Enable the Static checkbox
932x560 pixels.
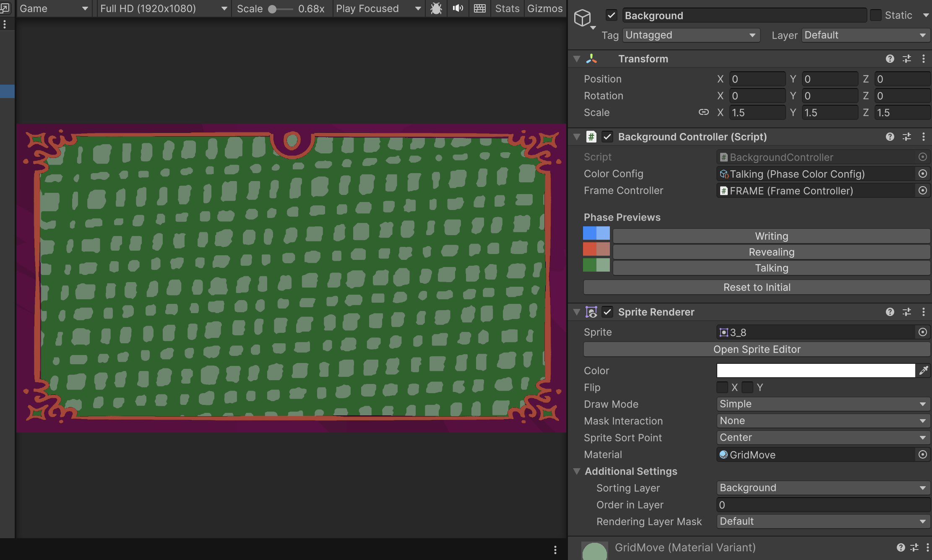tap(875, 15)
